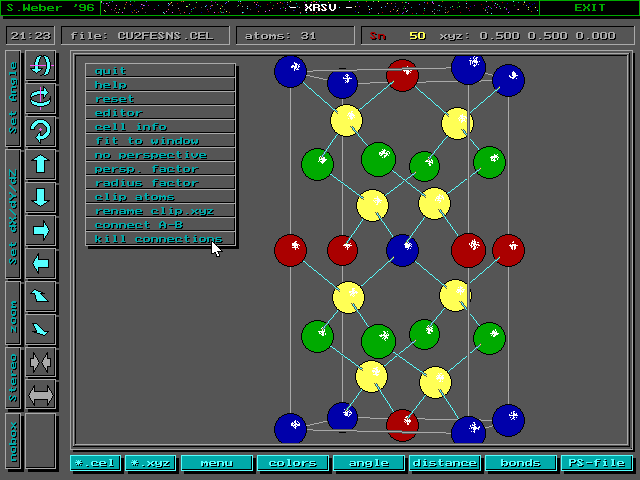Click the zoom-in arrow icon
Viewport: 640px width, 480px height.
pyautogui.click(x=40, y=296)
